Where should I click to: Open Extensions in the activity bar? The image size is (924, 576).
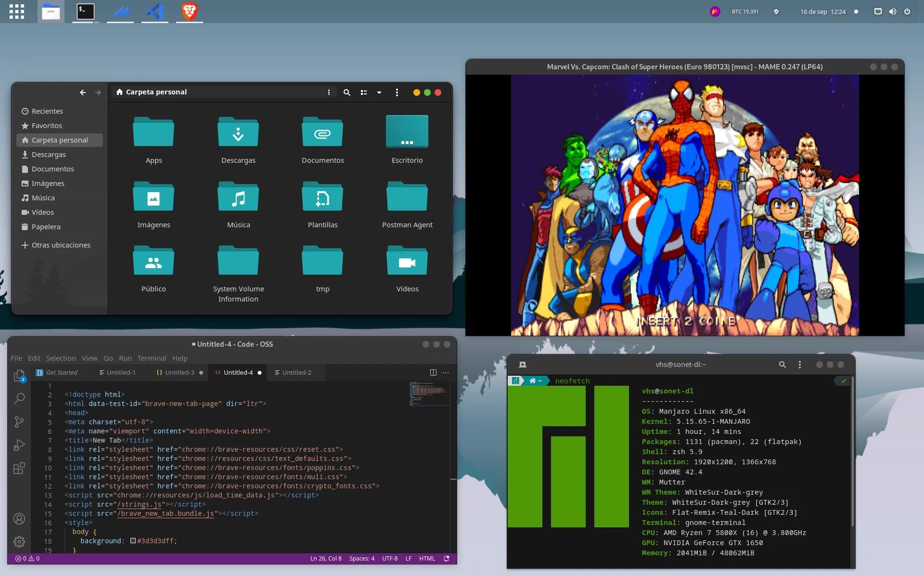click(x=19, y=468)
